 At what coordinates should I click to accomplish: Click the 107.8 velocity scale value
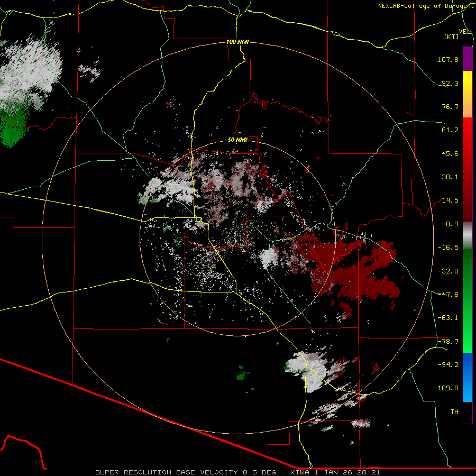[448, 59]
